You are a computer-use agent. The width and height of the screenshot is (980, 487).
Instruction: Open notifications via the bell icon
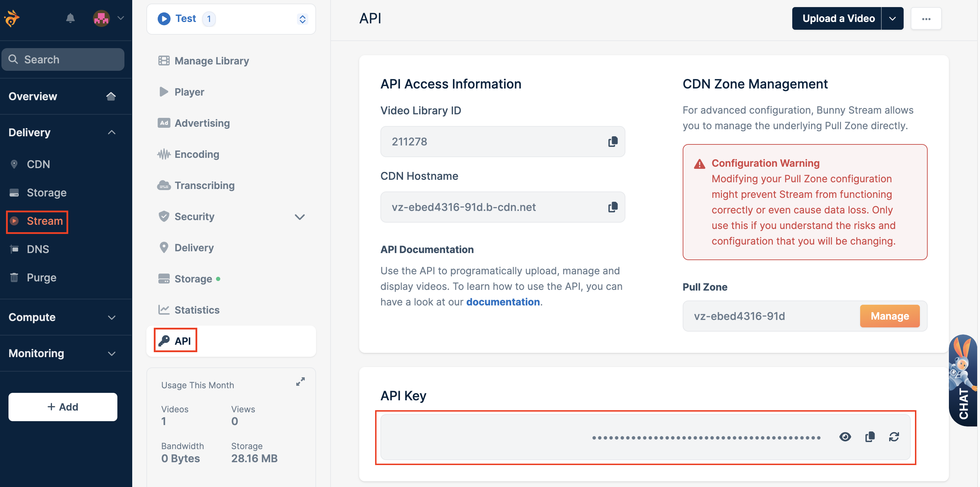tap(71, 18)
